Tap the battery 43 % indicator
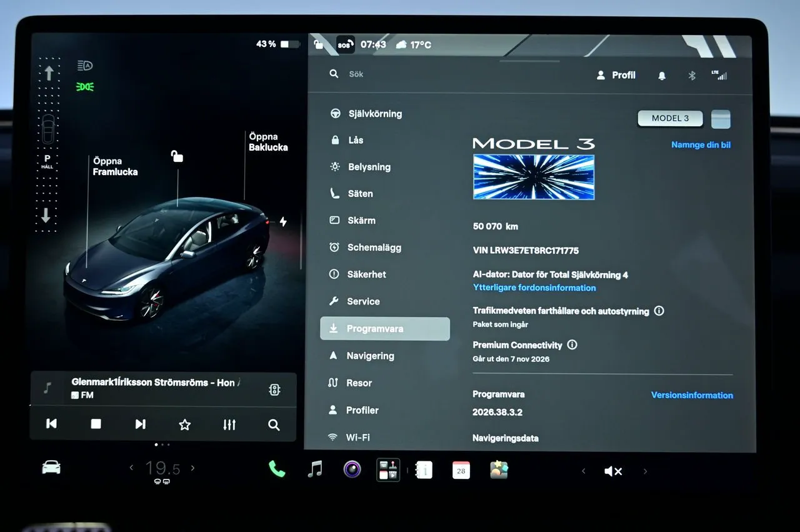 [x=277, y=44]
